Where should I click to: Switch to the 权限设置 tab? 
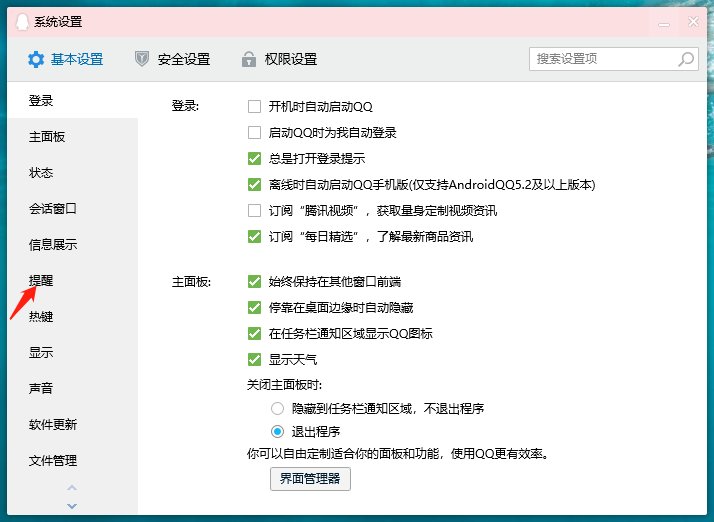tap(280, 59)
